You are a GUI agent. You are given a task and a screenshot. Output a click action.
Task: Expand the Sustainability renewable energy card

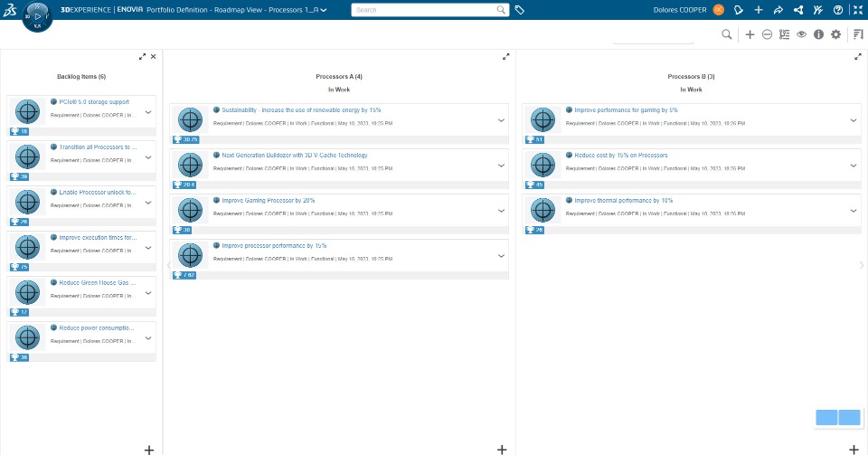pyautogui.click(x=501, y=120)
